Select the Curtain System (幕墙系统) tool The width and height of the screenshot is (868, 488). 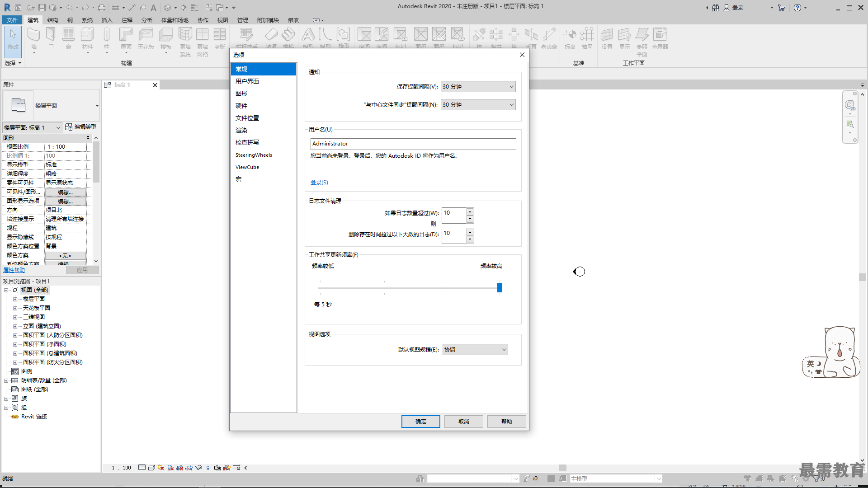coord(185,42)
